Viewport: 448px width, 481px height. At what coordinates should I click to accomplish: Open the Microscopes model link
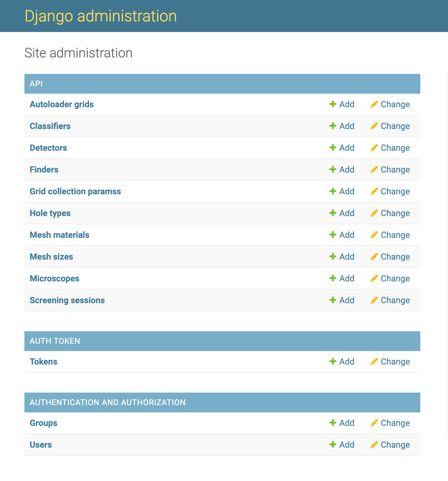click(54, 278)
